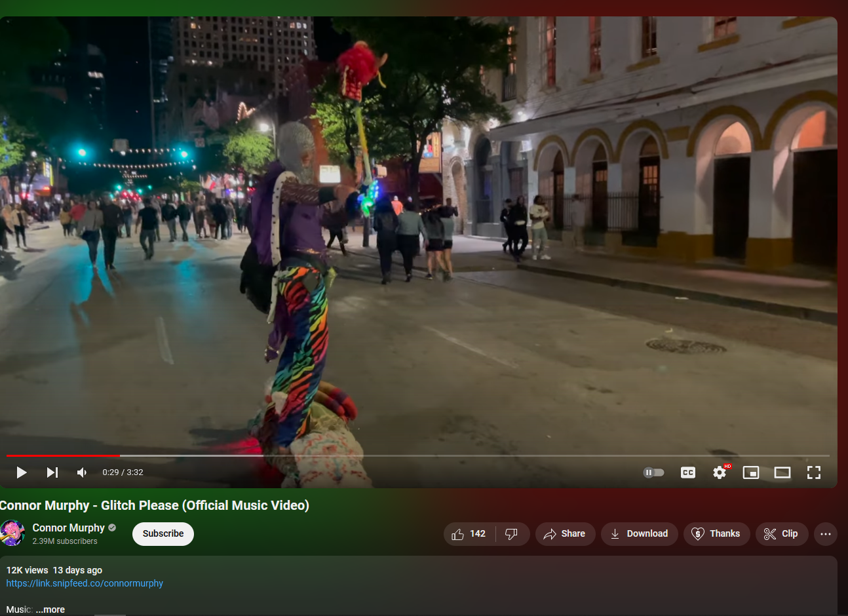
Task: Open the video settings gear
Action: (719, 472)
